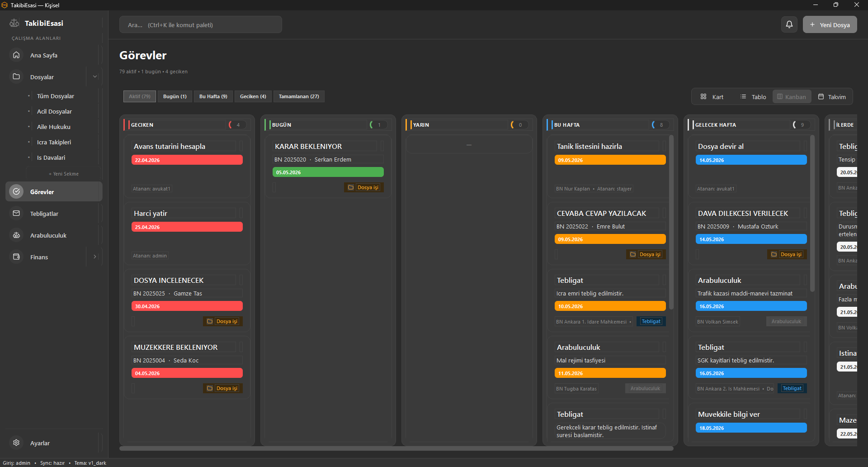The image size is (868, 467).
Task: Select the Geciken (4) filter tab
Action: [253, 96]
